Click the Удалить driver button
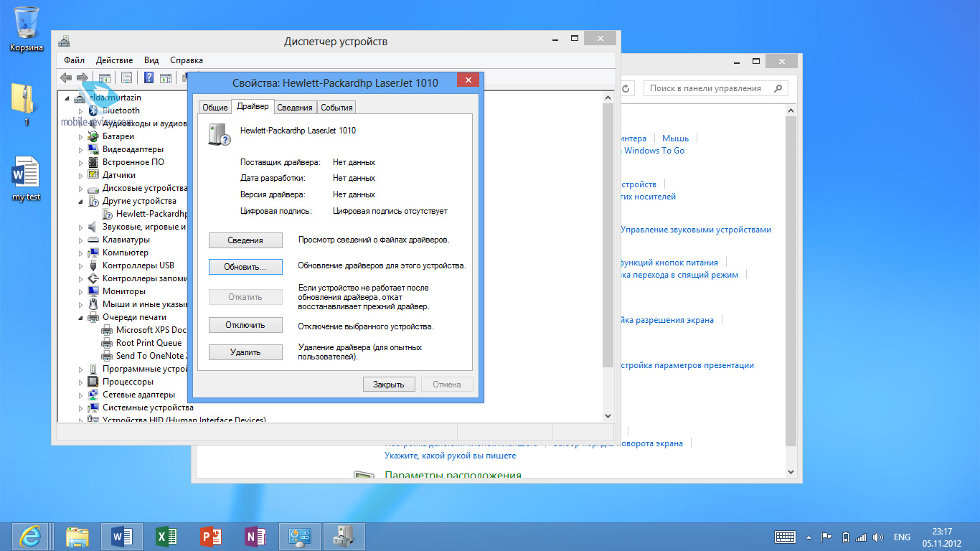 coord(245,352)
